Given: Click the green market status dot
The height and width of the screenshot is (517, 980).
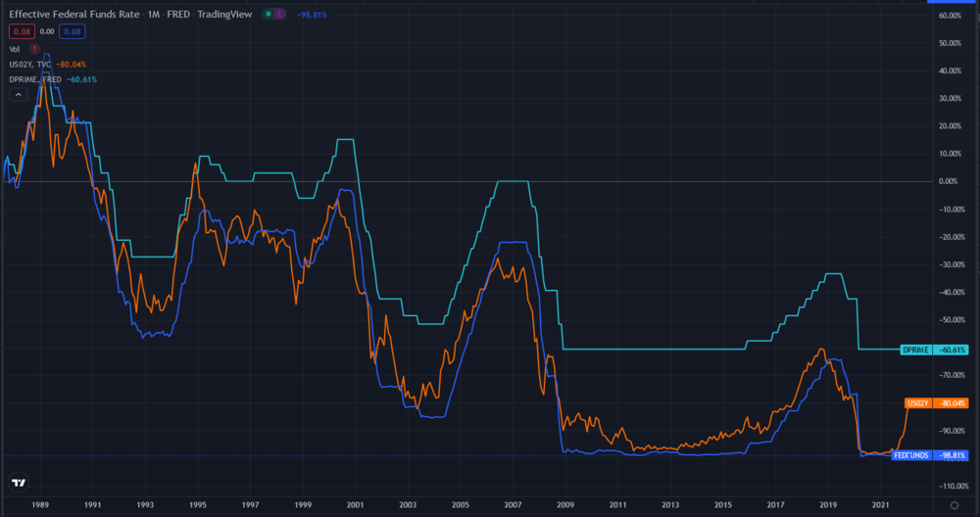Looking at the screenshot, I should click(269, 16).
